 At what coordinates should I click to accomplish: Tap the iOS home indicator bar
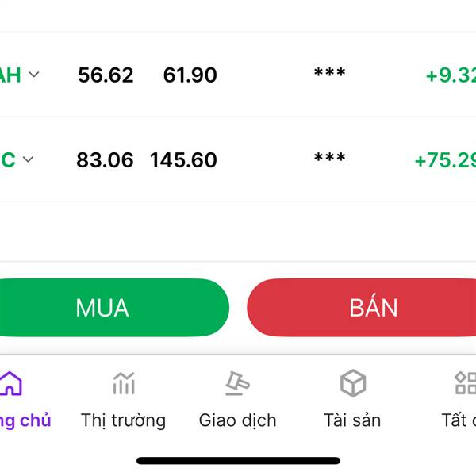[238, 460]
